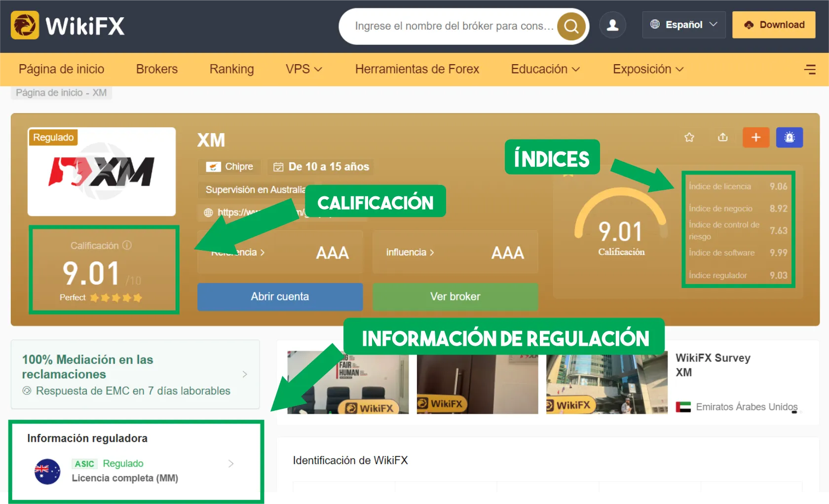Click the Identificación de WikiFX heading
The width and height of the screenshot is (829, 504).
point(350,460)
